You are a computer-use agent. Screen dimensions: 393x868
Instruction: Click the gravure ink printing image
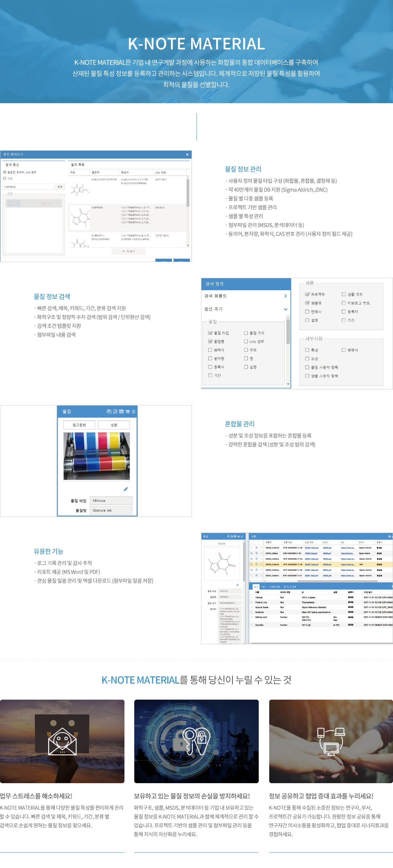[97, 456]
